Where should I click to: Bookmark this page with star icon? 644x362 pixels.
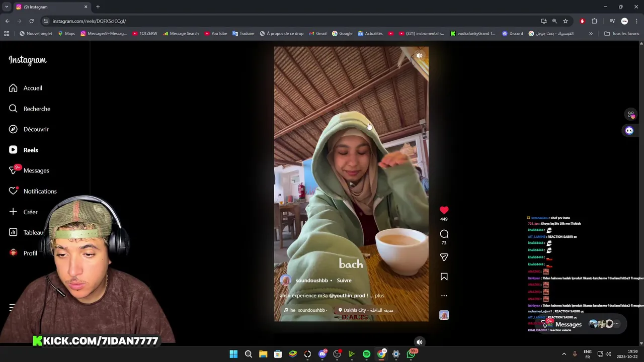(x=566, y=21)
